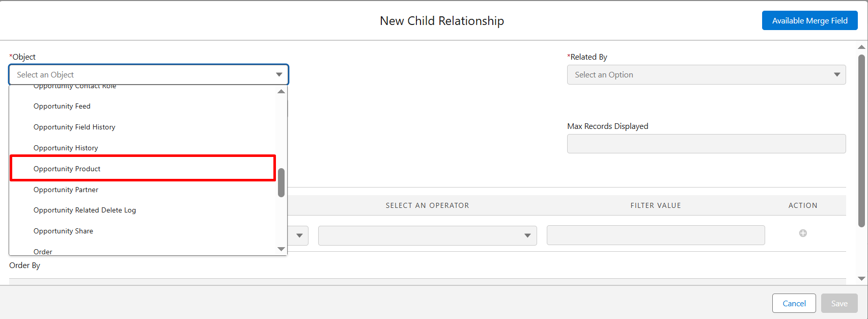Pick Opportunity Share from dropdown list
Viewport: 868px width, 319px height.
(63, 231)
